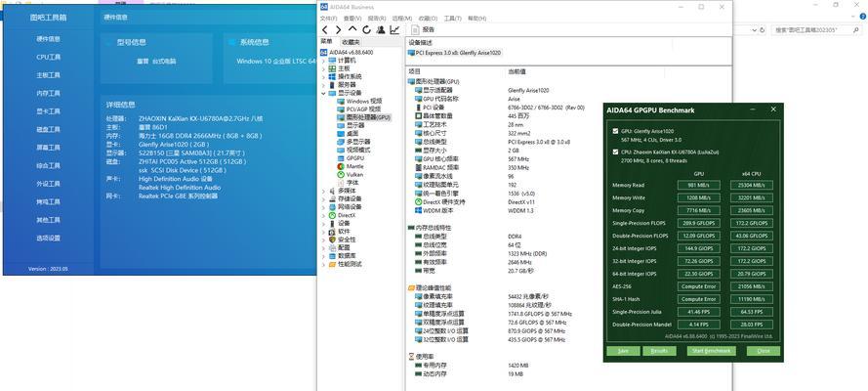Open the 帮助(H) menu in AIDA64
The image size is (868, 391).
click(476, 19)
